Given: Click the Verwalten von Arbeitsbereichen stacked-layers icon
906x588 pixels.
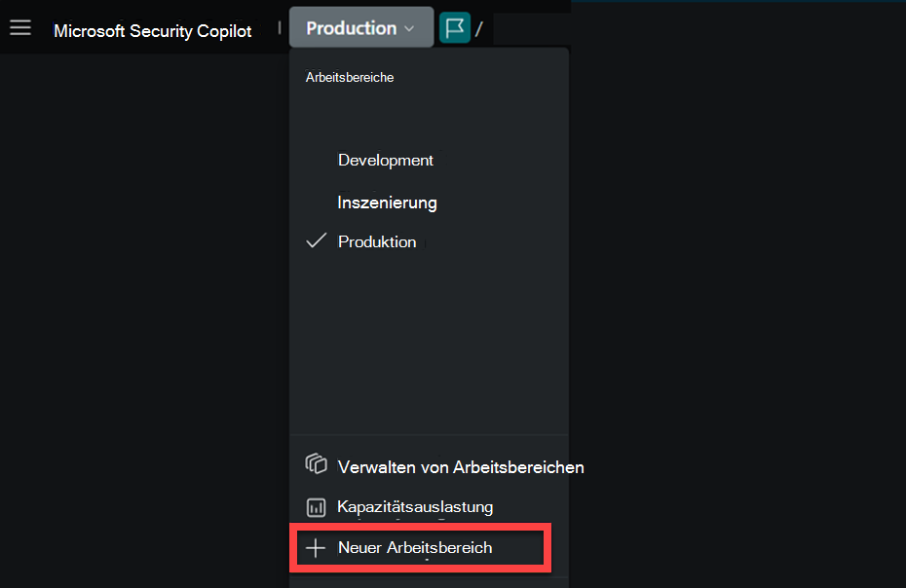Looking at the screenshot, I should (316, 464).
